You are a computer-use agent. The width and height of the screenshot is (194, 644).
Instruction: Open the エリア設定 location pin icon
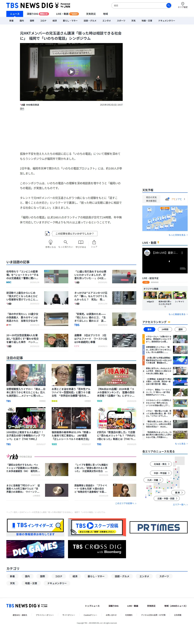pos(183,4)
